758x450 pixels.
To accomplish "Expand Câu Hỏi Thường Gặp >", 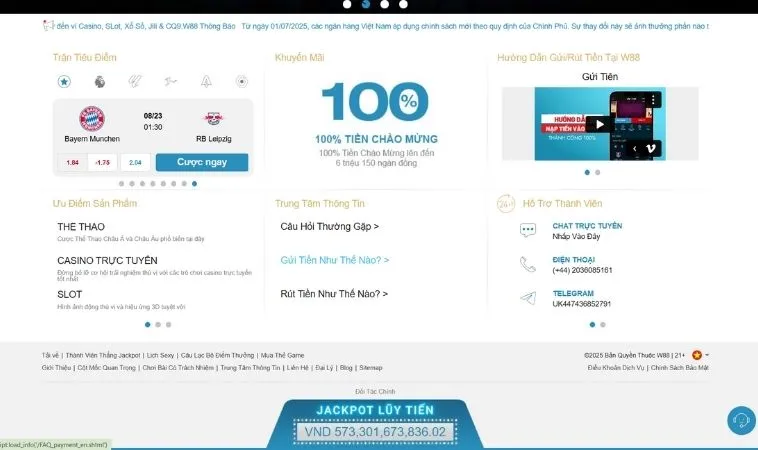I will [329, 226].
